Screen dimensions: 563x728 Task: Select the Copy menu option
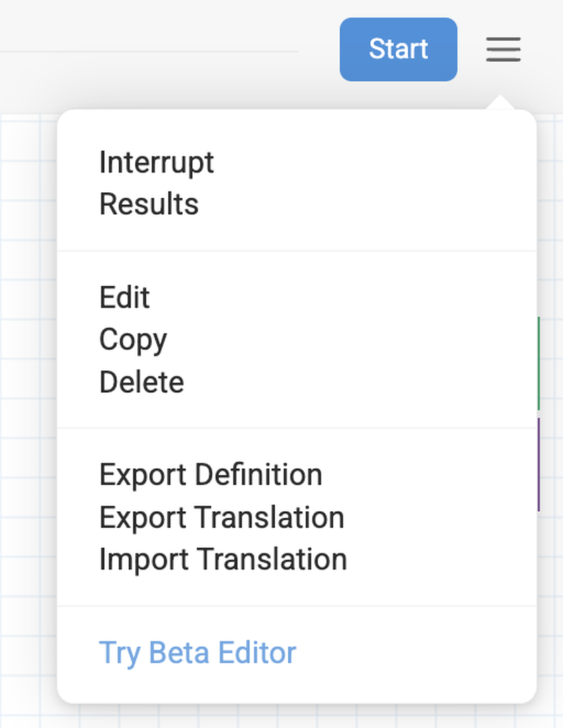point(133,340)
